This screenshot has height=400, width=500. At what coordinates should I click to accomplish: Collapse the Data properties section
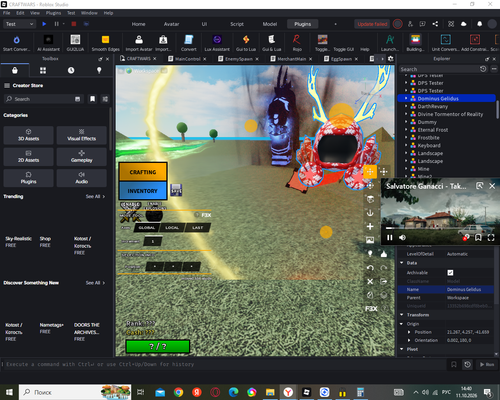pyautogui.click(x=402, y=263)
